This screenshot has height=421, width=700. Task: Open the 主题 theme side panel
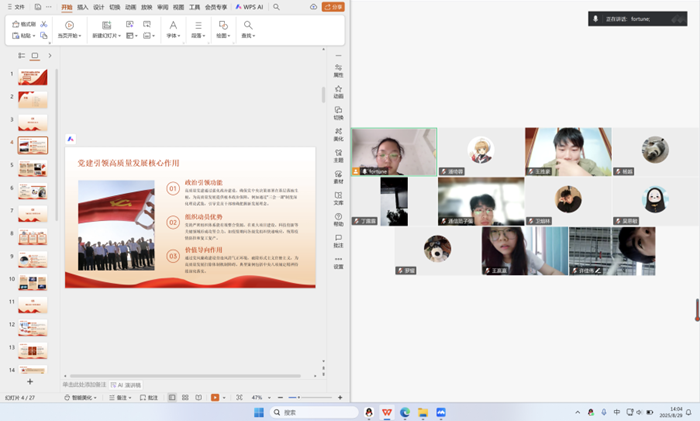[338, 155]
